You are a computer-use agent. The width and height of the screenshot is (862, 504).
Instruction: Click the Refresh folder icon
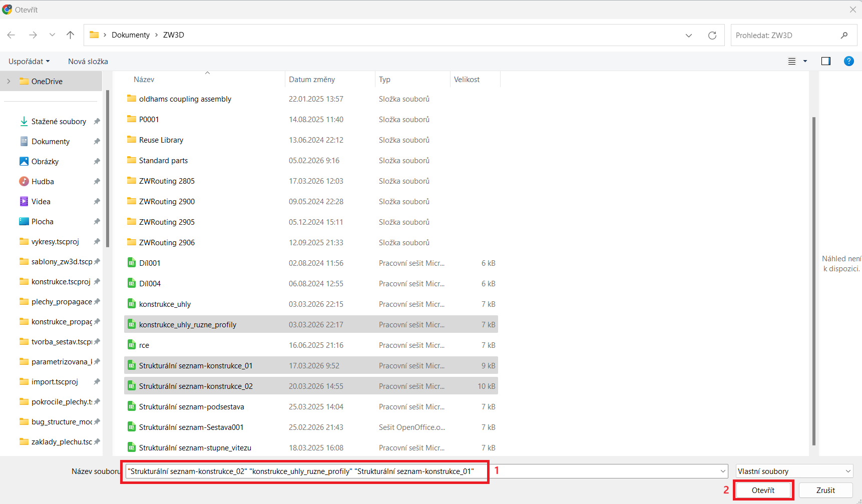pos(712,36)
